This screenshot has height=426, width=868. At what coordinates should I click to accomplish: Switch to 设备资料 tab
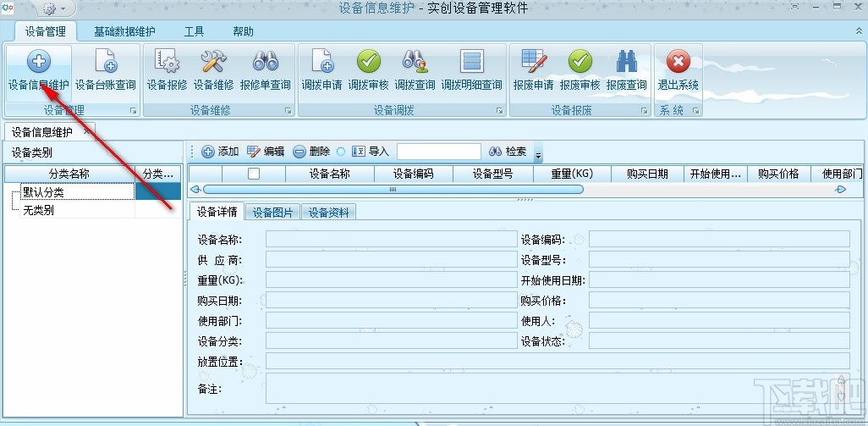pyautogui.click(x=329, y=213)
